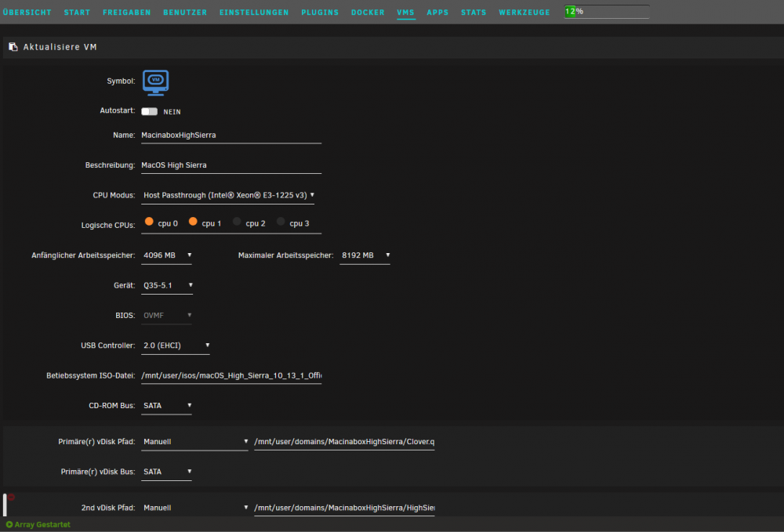Open Anfänglicher Arbeitsspeicher dropdown
784x532 pixels.
click(167, 255)
